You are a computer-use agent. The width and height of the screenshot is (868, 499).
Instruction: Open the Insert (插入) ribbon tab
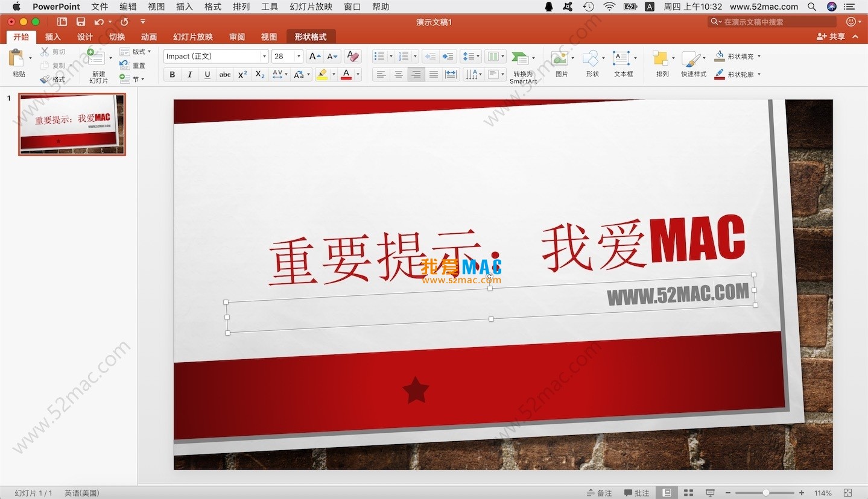(53, 37)
